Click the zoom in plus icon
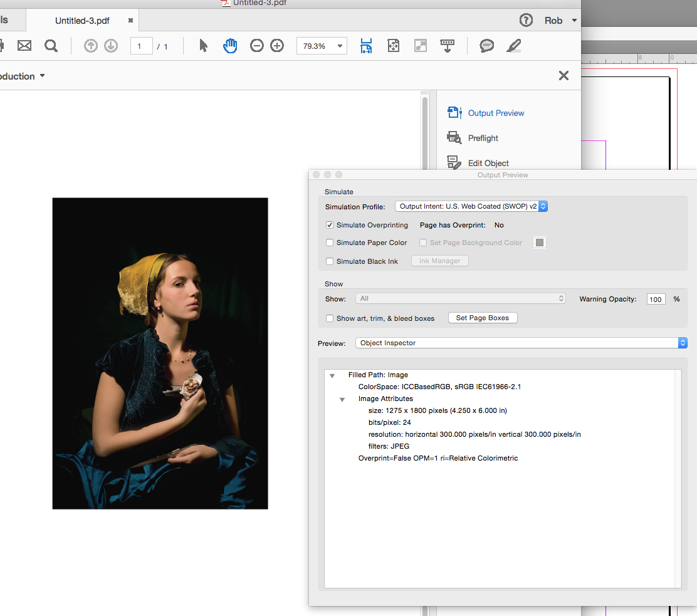The height and width of the screenshot is (616, 697). tap(277, 46)
